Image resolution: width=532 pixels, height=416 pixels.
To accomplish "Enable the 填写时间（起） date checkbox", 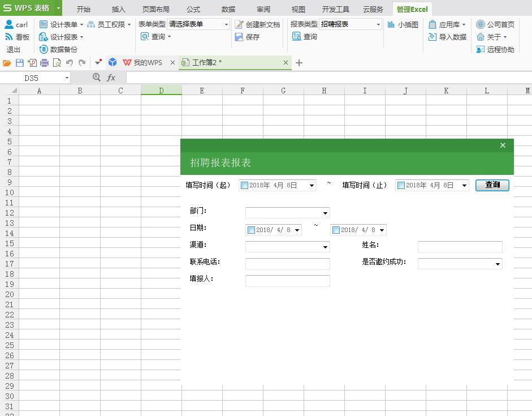I will pyautogui.click(x=244, y=185).
